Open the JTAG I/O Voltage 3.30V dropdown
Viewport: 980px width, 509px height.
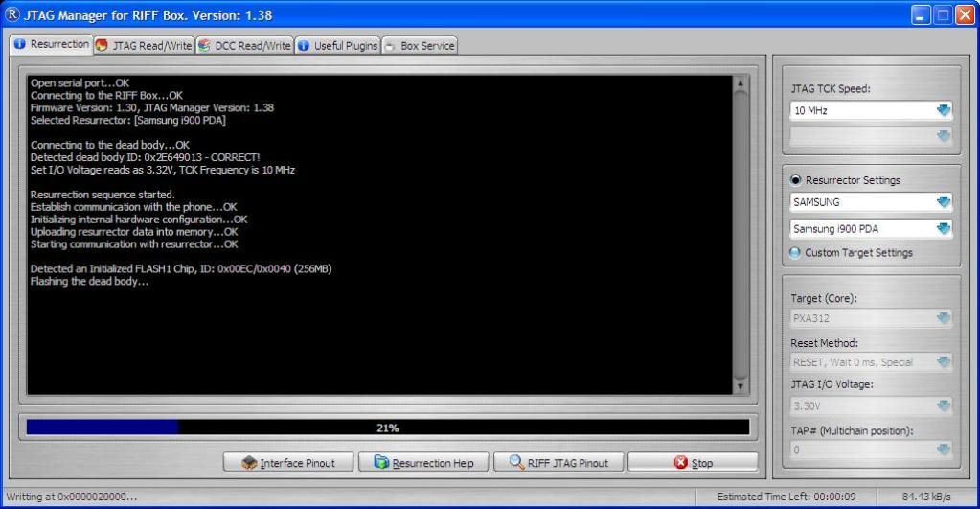[871, 405]
